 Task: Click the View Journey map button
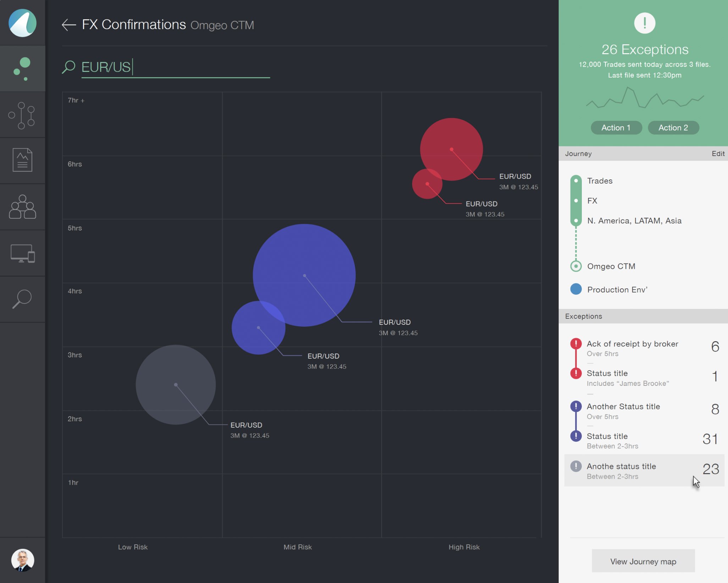643,561
